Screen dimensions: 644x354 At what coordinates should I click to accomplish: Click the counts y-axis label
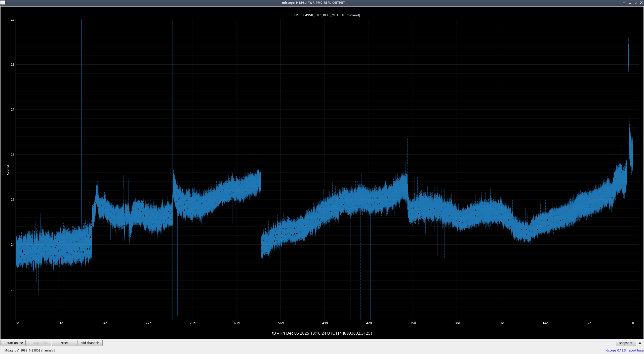[x=8, y=170]
